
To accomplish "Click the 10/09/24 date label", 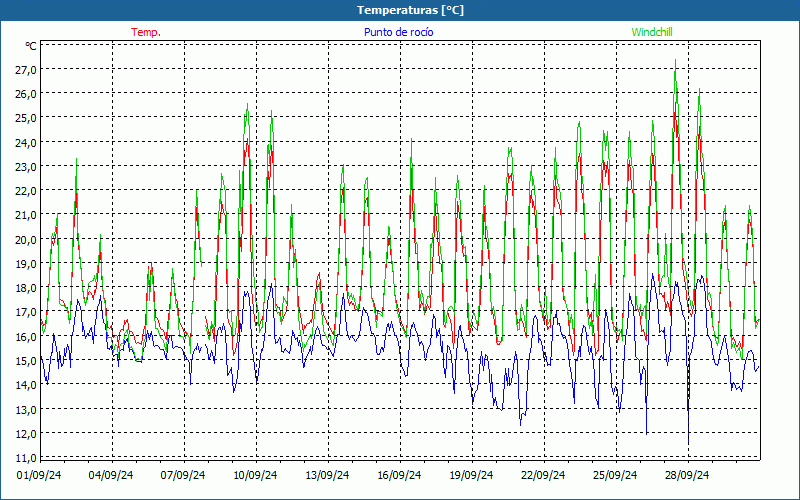I will point(255,475).
